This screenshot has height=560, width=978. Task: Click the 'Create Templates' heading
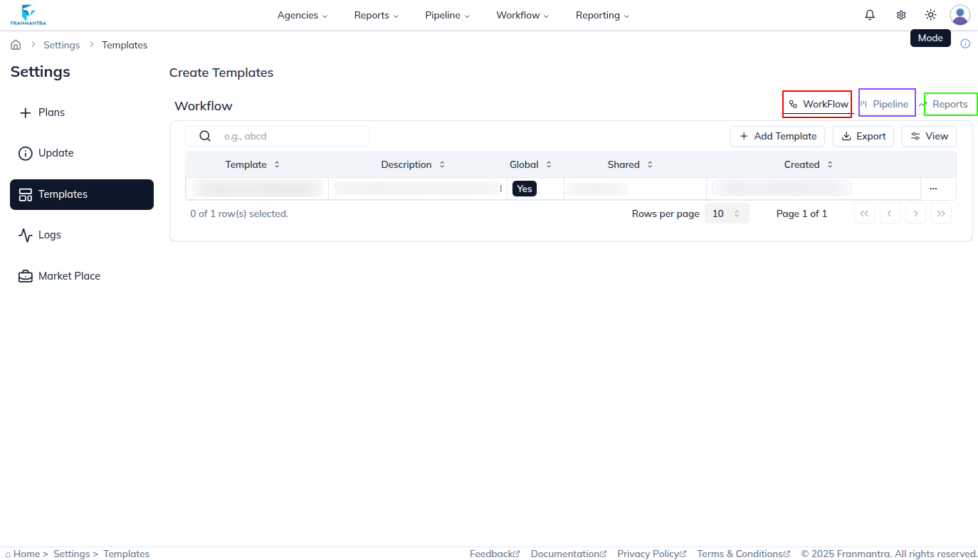pos(221,73)
